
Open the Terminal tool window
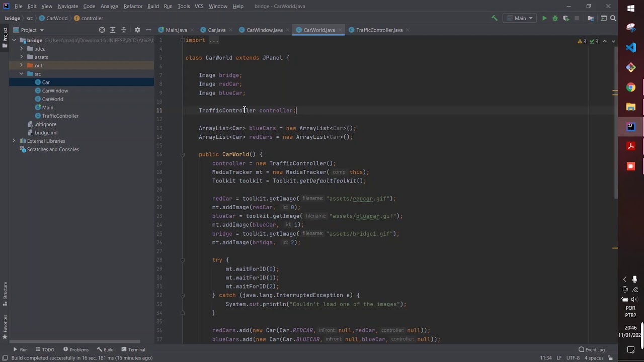[x=133, y=349]
